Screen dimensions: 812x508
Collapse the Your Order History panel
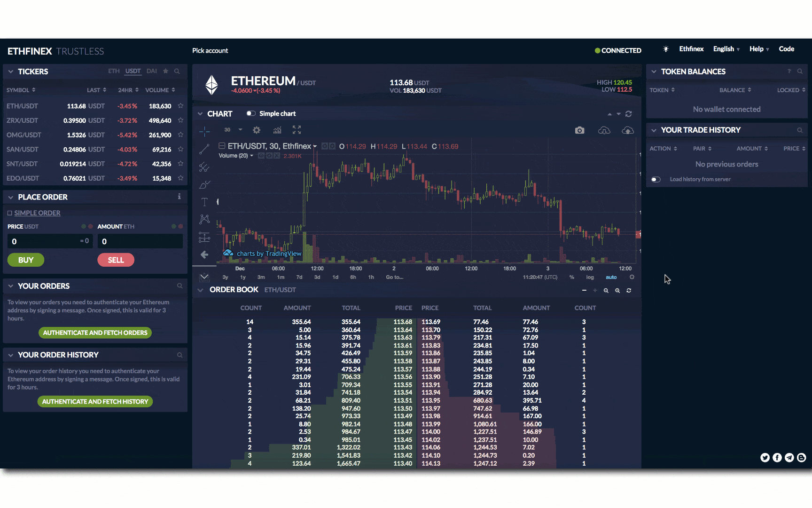tap(10, 355)
